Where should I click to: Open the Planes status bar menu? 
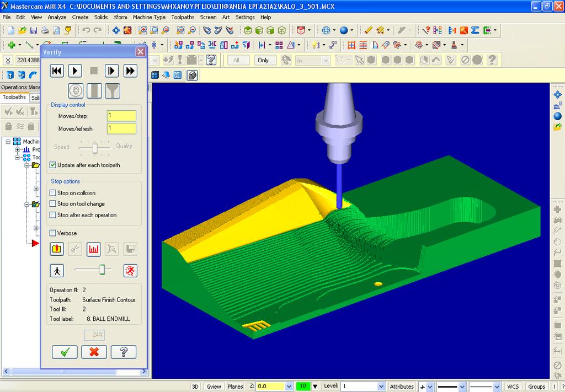click(x=235, y=386)
